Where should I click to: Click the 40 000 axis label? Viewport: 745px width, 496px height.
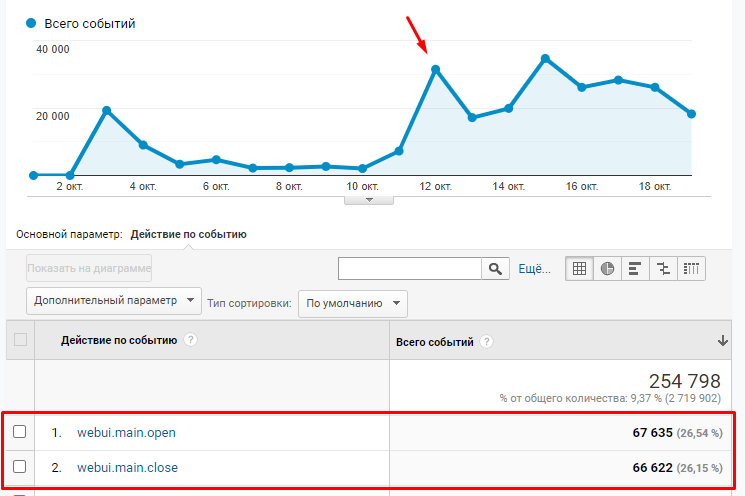coord(53,49)
